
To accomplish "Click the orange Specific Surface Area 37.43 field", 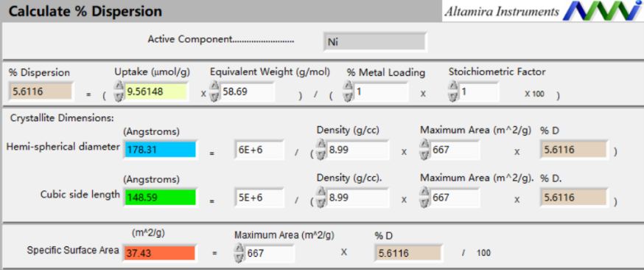I will pos(160,253).
